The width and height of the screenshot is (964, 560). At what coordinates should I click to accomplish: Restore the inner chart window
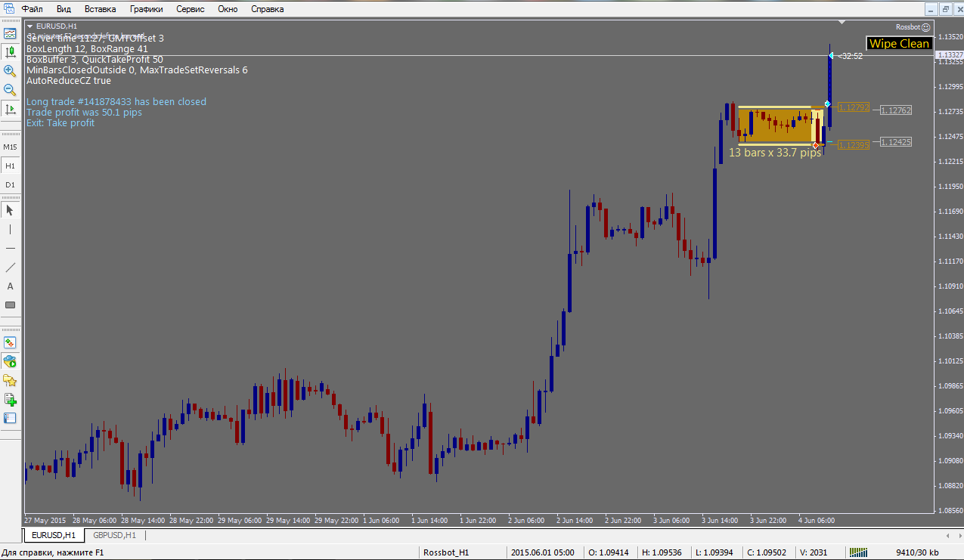(x=944, y=9)
